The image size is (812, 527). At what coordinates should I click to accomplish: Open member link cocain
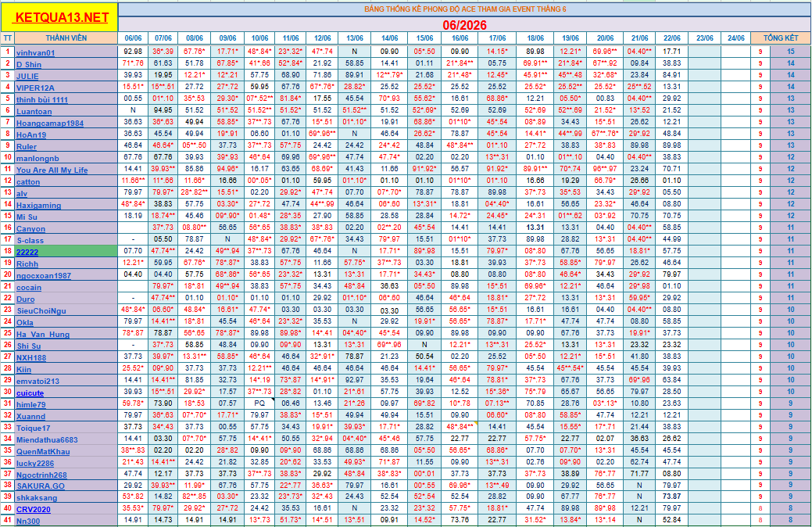click(28, 288)
